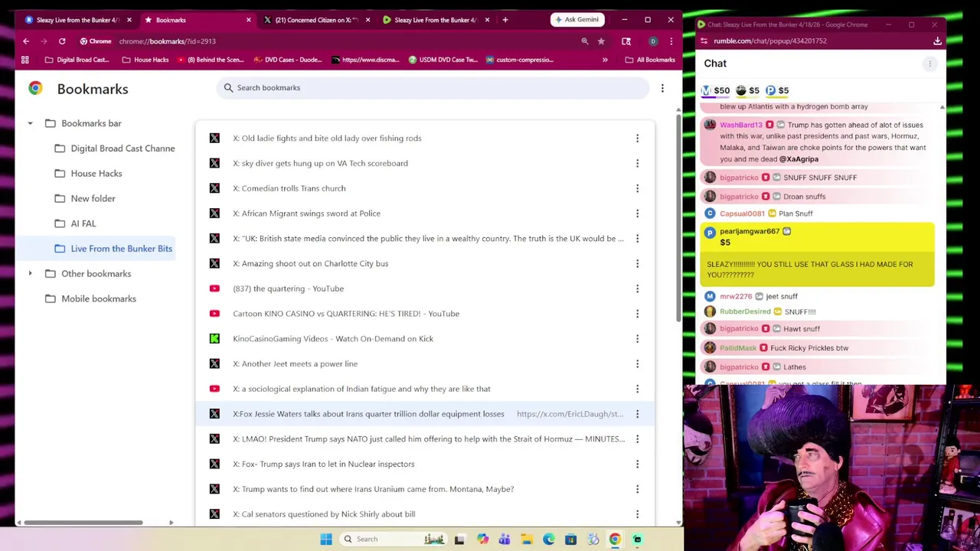This screenshot has width=980, height=551.
Task: Click the download icon in chat popup window
Action: pos(937,41)
